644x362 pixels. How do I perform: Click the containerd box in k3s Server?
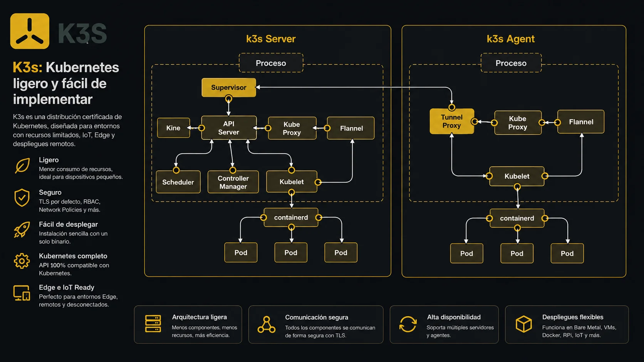(291, 217)
